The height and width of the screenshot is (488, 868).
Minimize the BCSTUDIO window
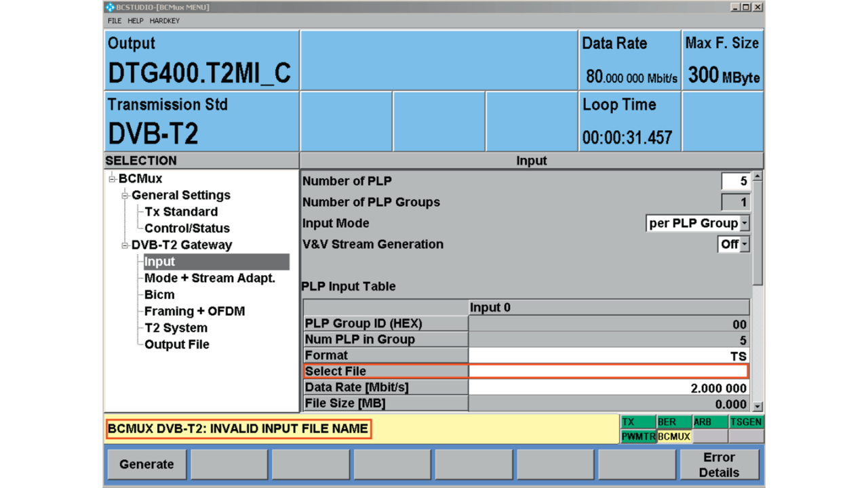pyautogui.click(x=735, y=7)
